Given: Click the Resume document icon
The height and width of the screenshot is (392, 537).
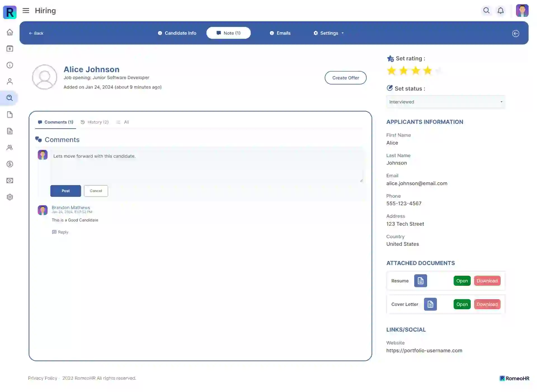Looking at the screenshot, I should [x=421, y=281].
